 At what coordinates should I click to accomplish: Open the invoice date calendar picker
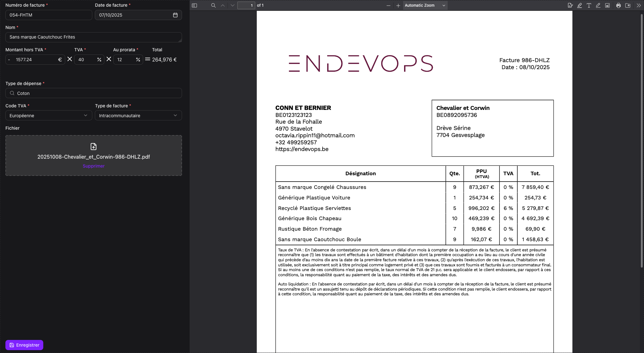coord(175,15)
